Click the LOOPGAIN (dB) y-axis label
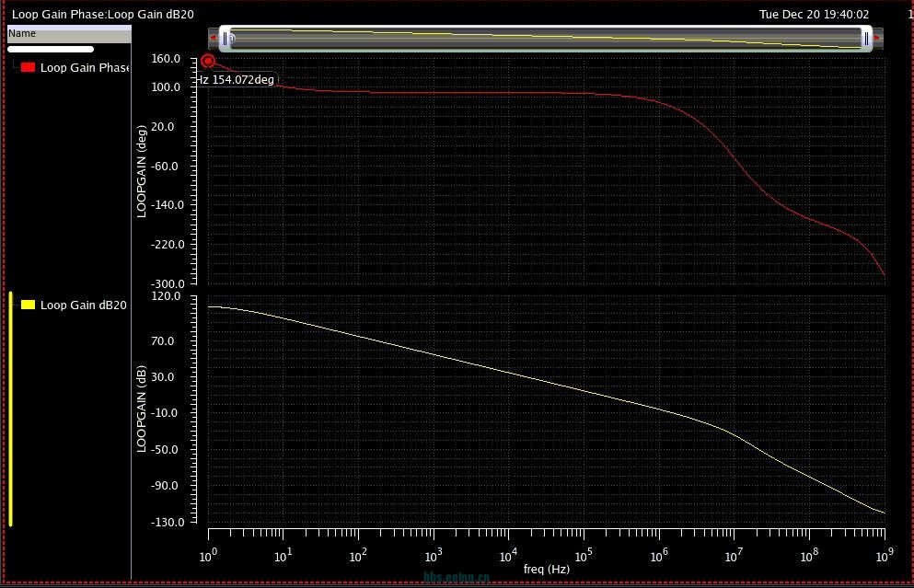 [x=142, y=409]
